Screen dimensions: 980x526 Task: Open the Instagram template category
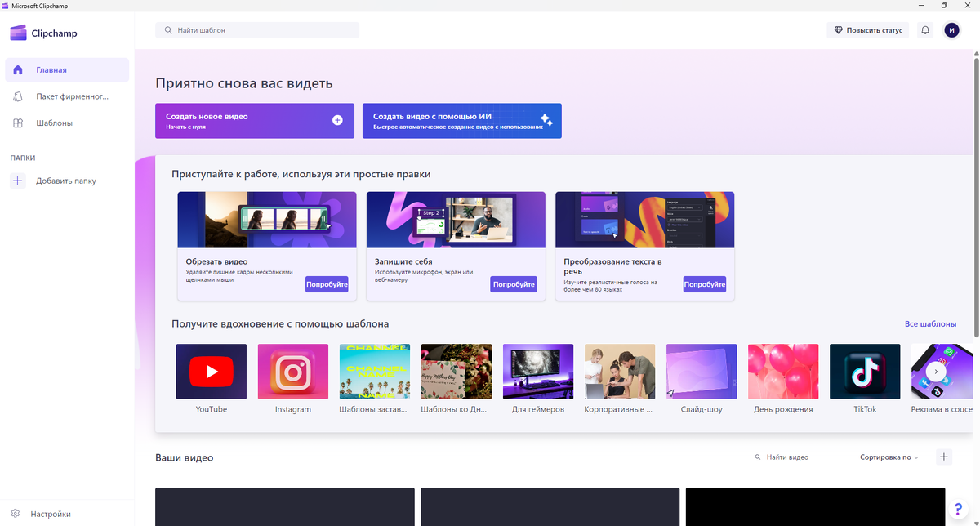293,379
